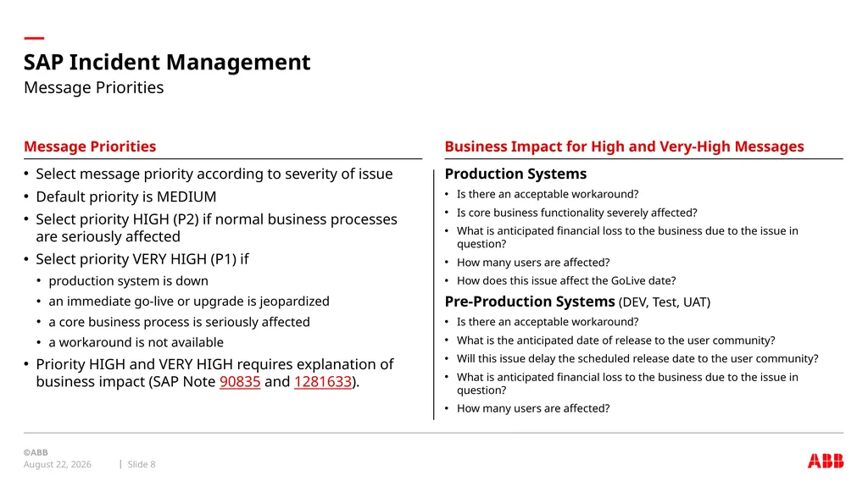Click 'a workaround is not available' sub-bullet

pyautogui.click(x=136, y=342)
